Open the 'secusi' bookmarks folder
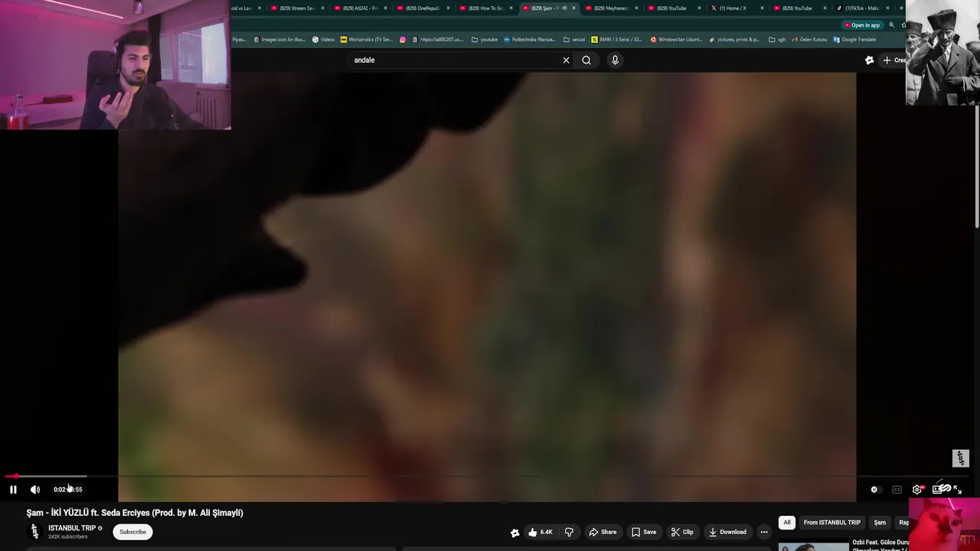 coord(574,40)
